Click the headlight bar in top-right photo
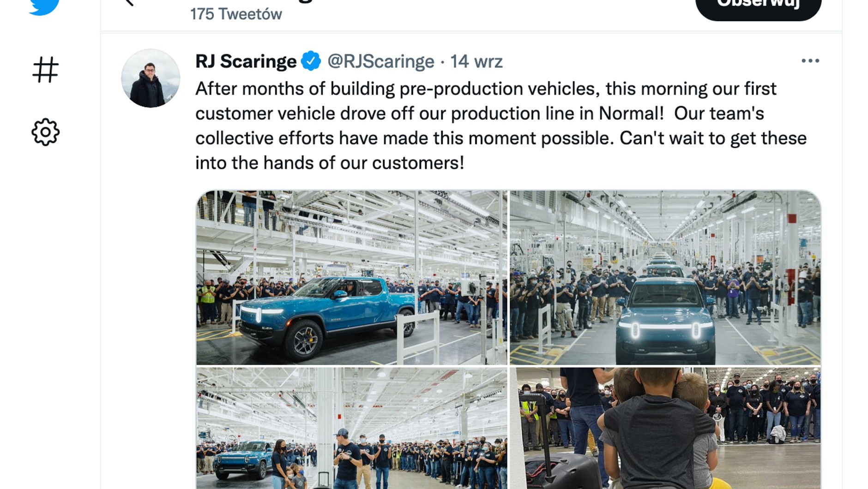This screenshot has height=489, width=868. [x=665, y=328]
